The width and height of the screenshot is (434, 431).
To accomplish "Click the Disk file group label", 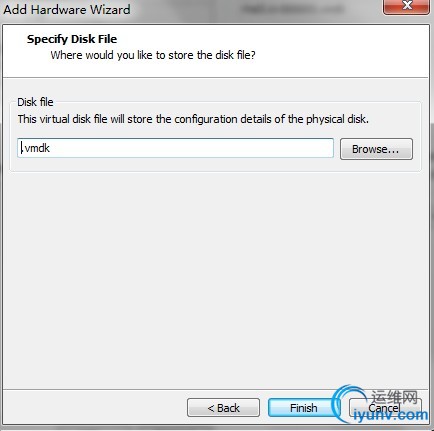I will click(35, 102).
